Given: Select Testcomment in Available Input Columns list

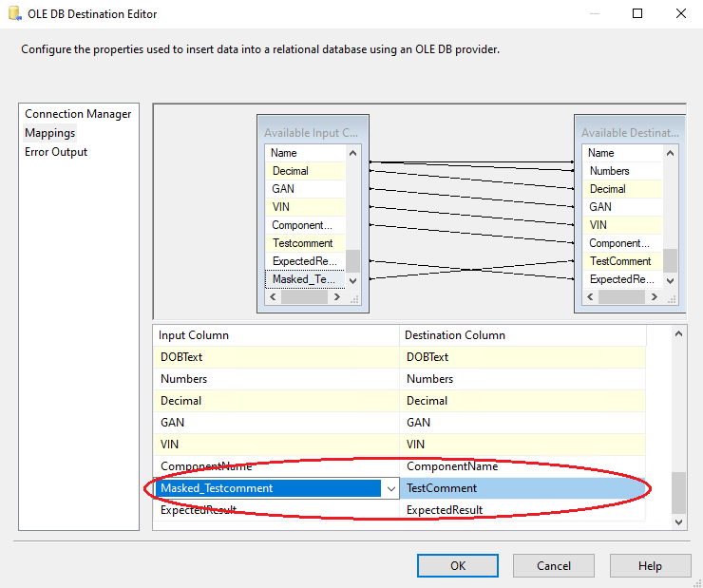Looking at the screenshot, I should 302,243.
